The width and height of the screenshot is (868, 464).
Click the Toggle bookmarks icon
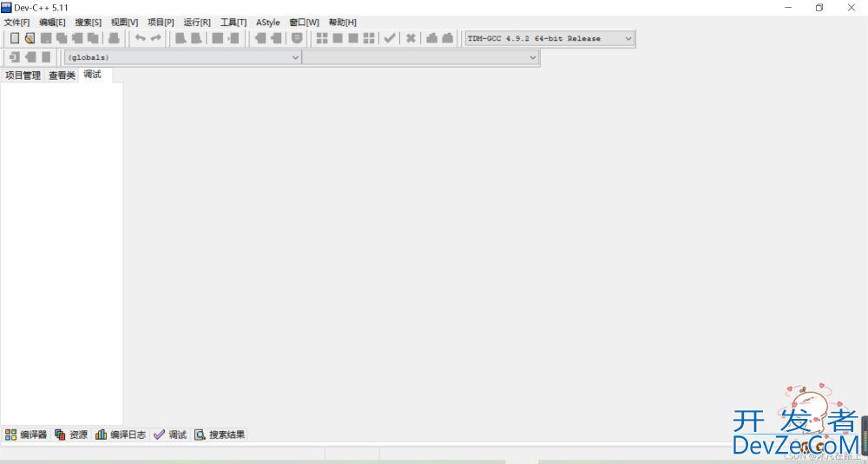click(x=30, y=57)
